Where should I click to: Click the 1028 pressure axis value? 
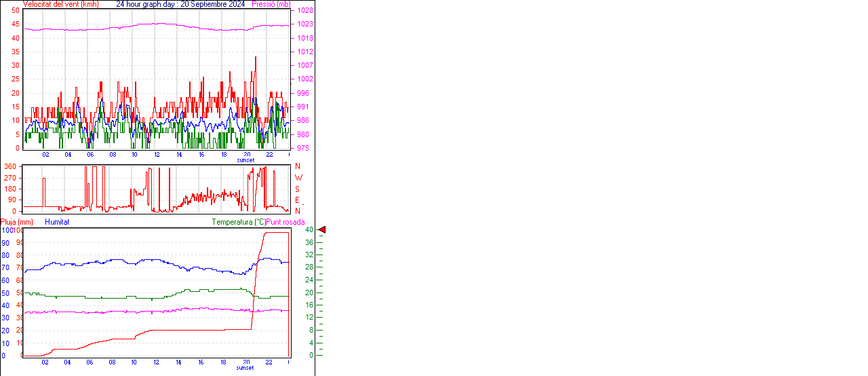[x=304, y=11]
